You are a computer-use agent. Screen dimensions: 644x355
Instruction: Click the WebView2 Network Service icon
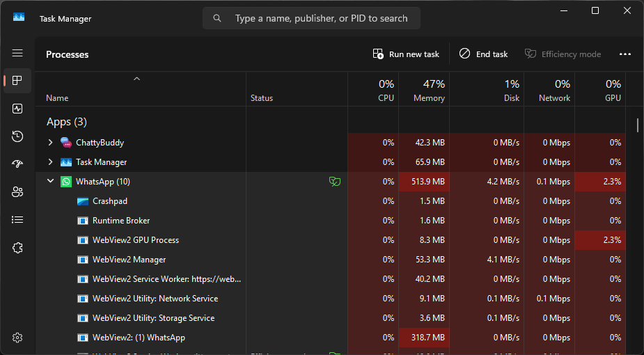83,299
